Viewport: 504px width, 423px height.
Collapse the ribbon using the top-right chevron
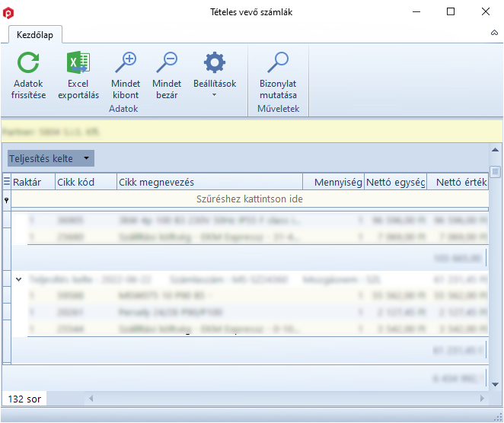point(494,34)
